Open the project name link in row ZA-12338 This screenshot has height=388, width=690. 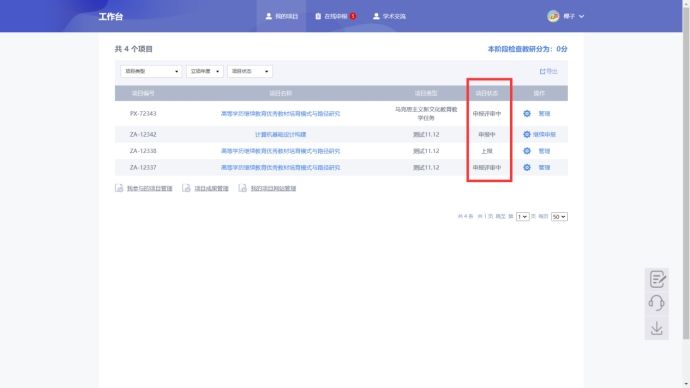[280, 151]
